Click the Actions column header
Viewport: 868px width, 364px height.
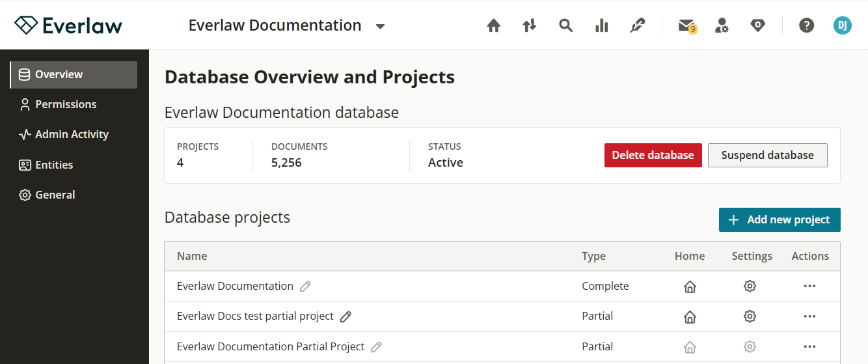(810, 256)
